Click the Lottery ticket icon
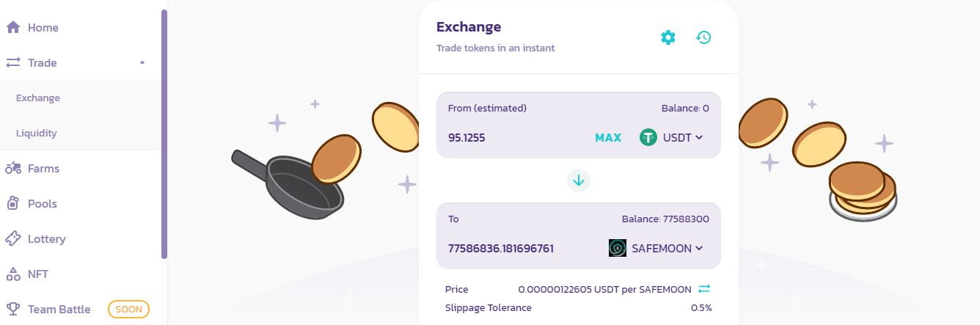980x325 pixels. 12,238
